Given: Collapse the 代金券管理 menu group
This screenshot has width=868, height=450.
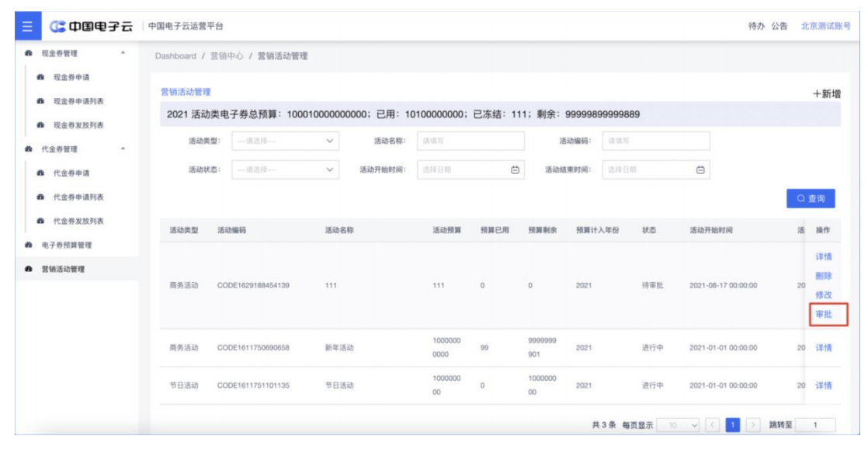Looking at the screenshot, I should point(123,149).
